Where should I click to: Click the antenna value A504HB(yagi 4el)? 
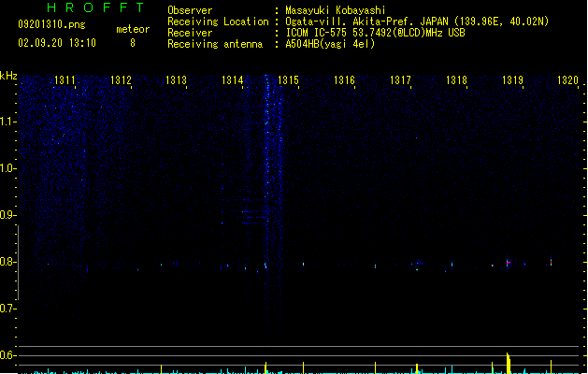click(330, 44)
